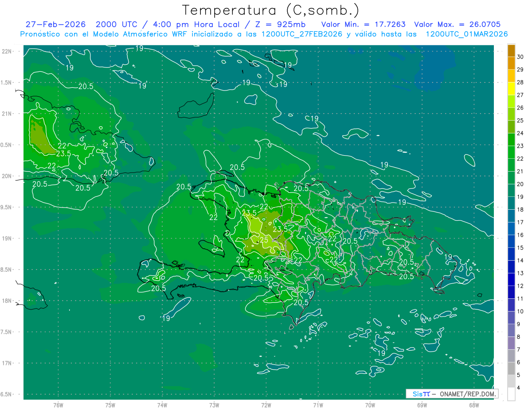Click the color scale value 16
This screenshot has height=411, width=532.
coord(521,235)
